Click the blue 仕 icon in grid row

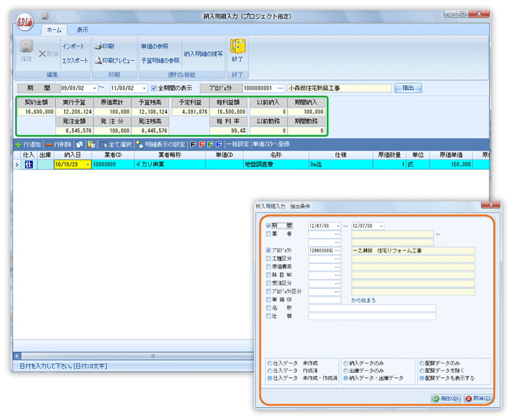point(29,165)
